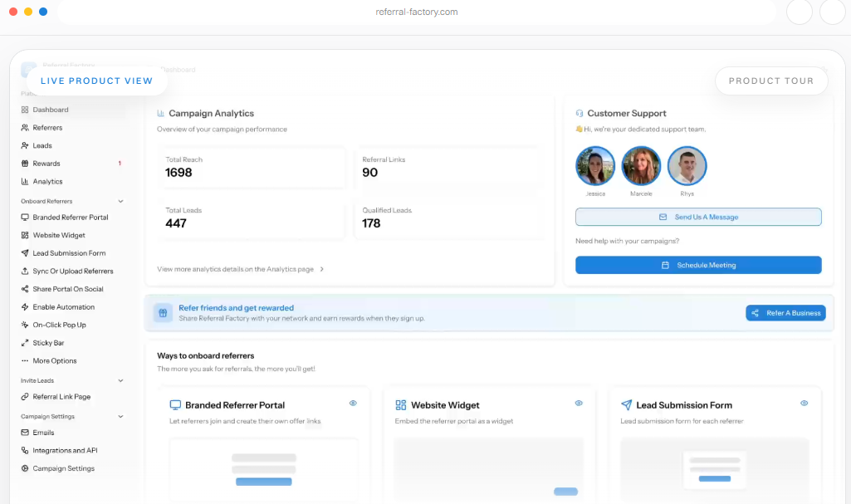
Task: Click the Campaign Analytics chart heading icon
Action: tap(160, 114)
